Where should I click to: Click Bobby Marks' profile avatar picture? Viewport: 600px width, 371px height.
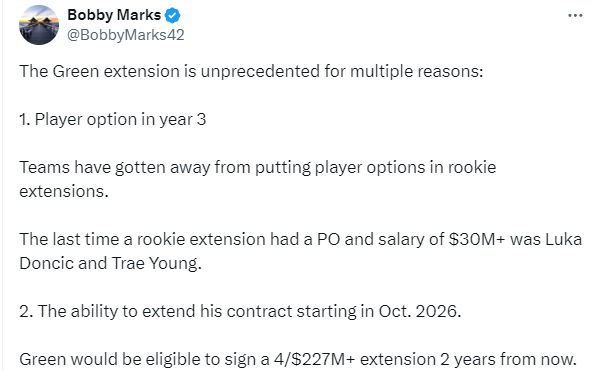point(39,25)
